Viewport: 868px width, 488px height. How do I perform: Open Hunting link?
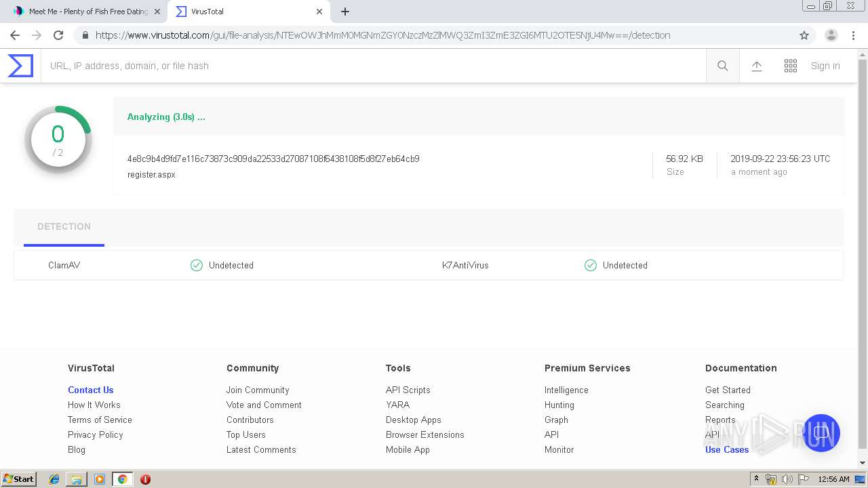(559, 405)
